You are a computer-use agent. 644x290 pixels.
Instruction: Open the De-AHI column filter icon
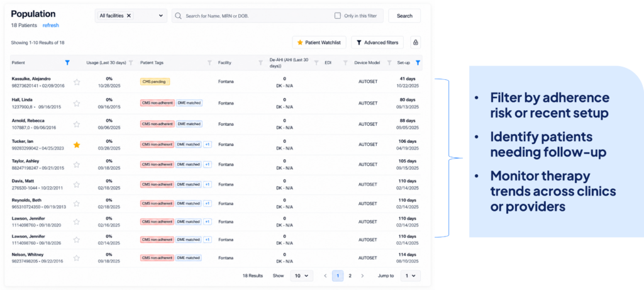[316, 63]
